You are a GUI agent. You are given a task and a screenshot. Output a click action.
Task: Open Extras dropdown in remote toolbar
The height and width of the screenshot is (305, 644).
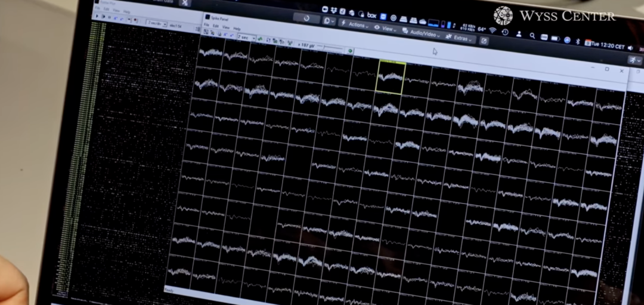(x=460, y=38)
